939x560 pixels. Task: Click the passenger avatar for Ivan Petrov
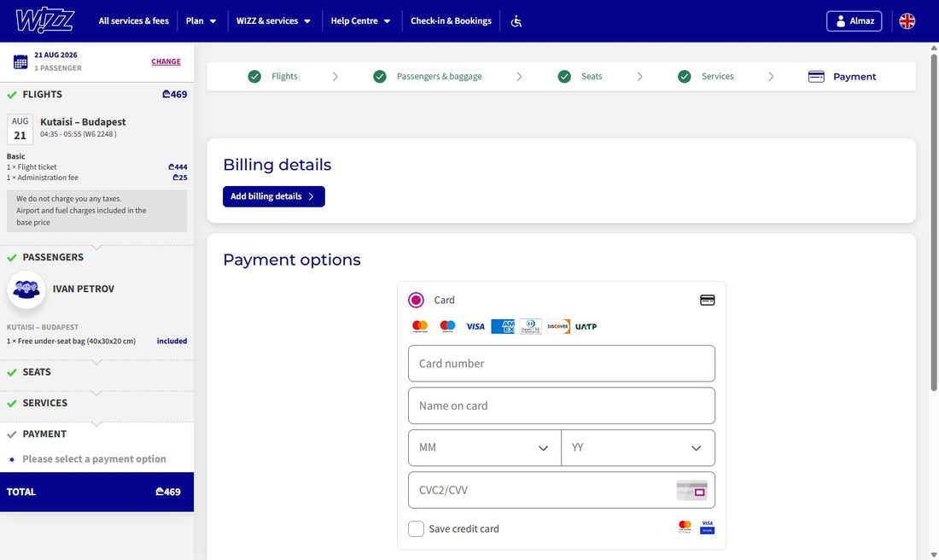(26, 290)
